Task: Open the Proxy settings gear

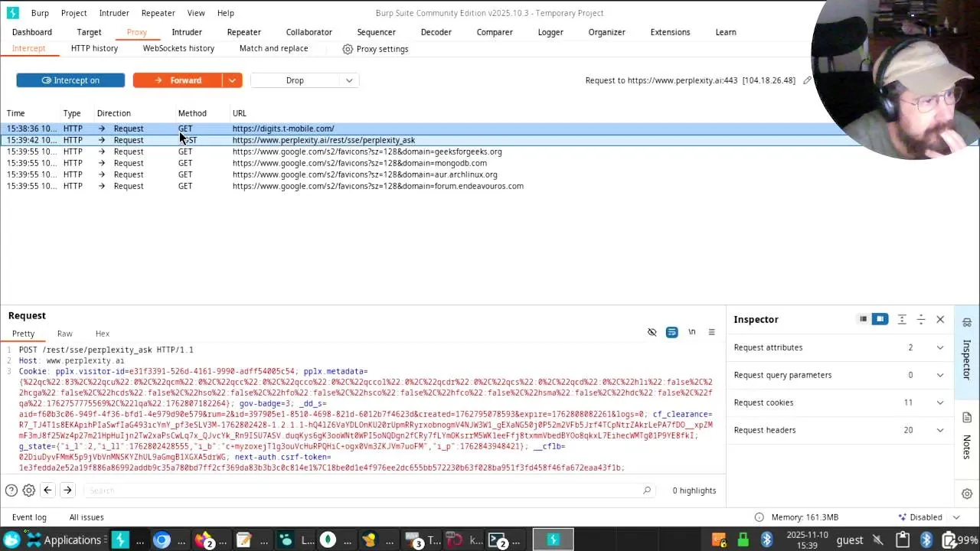Action: click(x=348, y=49)
